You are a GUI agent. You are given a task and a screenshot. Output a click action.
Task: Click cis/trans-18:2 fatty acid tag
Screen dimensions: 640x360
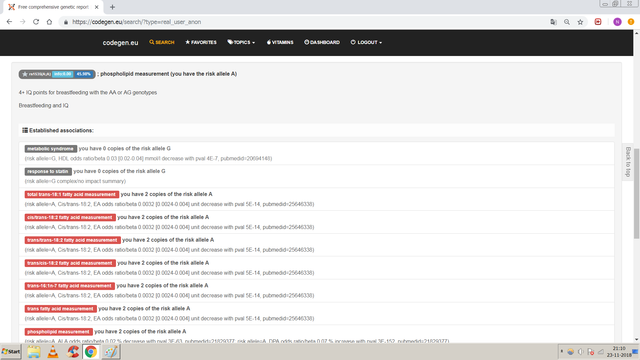pyautogui.click(x=70, y=217)
